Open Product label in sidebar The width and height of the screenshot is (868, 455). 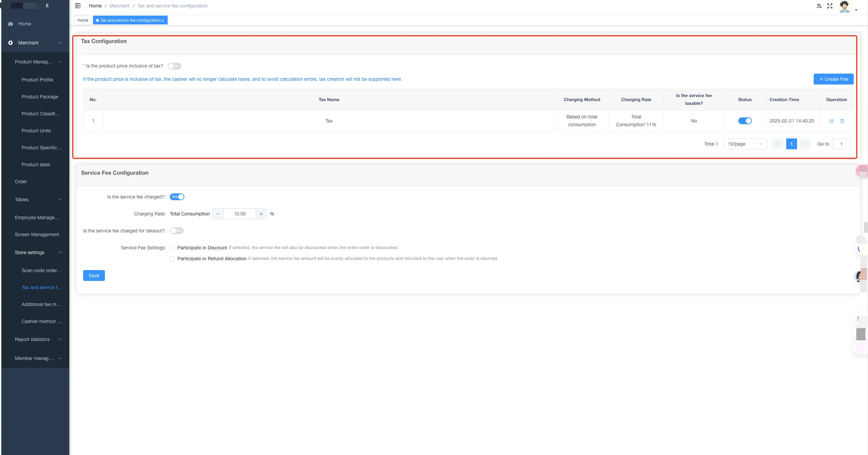tap(36, 165)
